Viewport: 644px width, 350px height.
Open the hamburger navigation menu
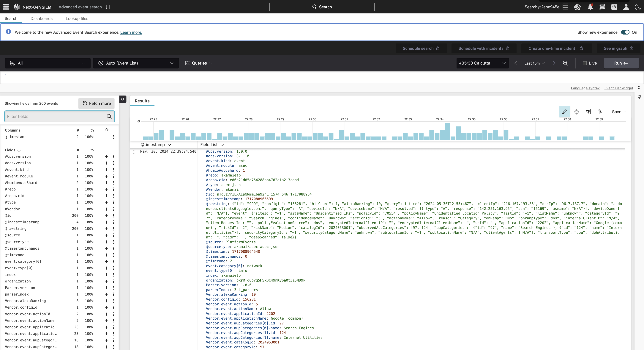pyautogui.click(x=6, y=7)
